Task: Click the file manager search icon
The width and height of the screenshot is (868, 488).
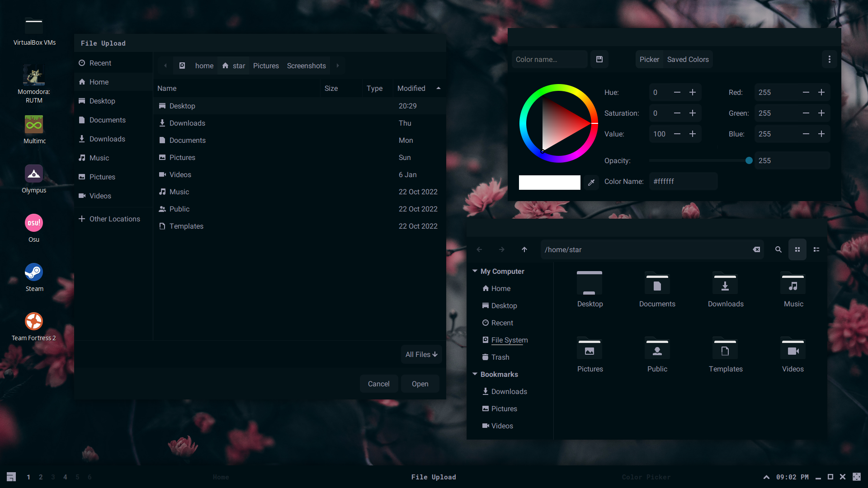Action: pyautogui.click(x=778, y=249)
